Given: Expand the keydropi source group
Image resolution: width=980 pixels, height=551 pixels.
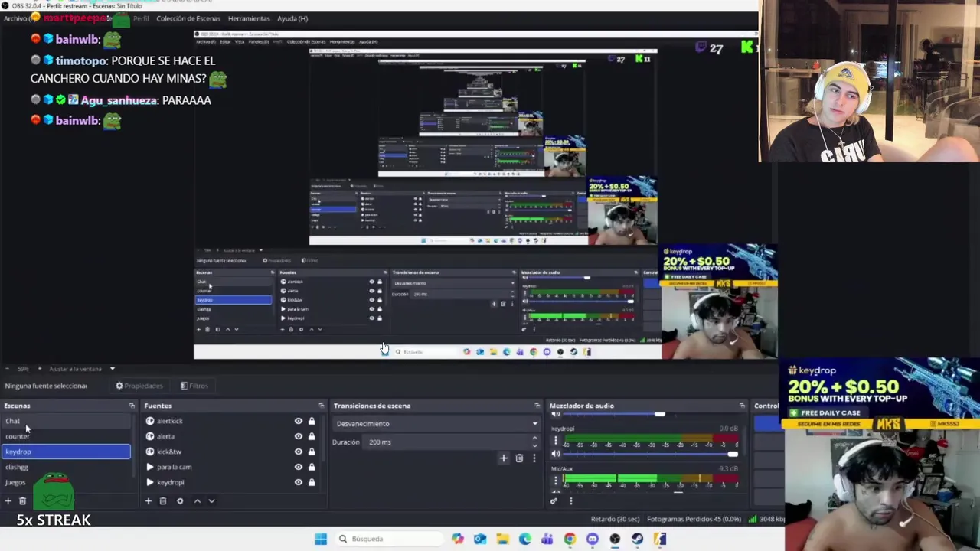Looking at the screenshot, I should click(x=150, y=482).
